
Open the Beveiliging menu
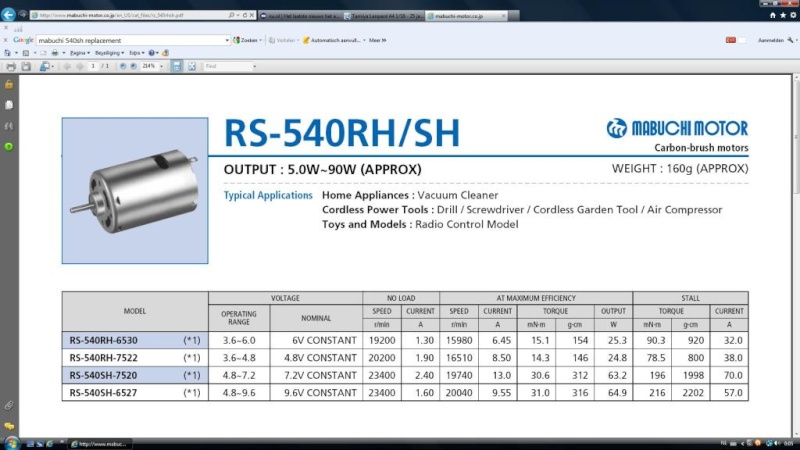pyautogui.click(x=109, y=53)
